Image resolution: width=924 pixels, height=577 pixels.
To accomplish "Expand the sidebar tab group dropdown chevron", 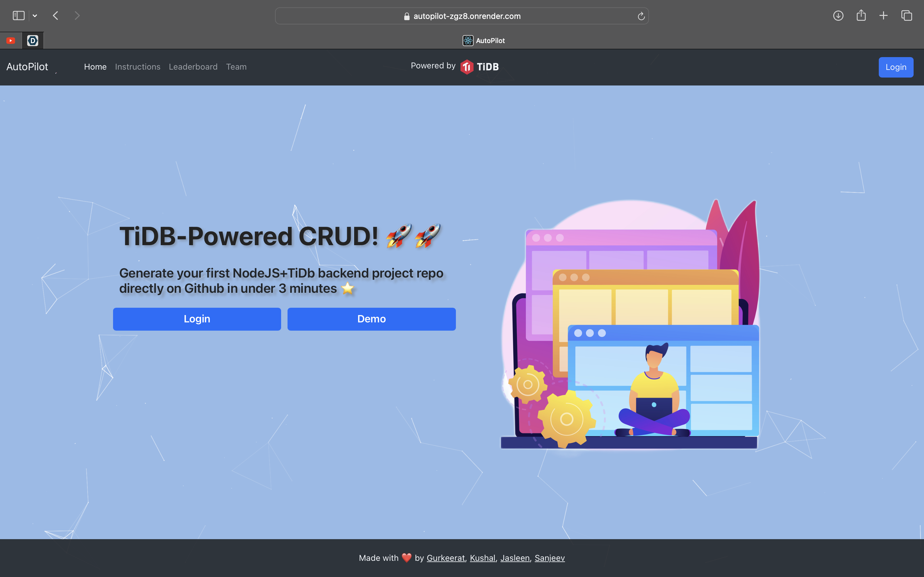I will click(35, 16).
